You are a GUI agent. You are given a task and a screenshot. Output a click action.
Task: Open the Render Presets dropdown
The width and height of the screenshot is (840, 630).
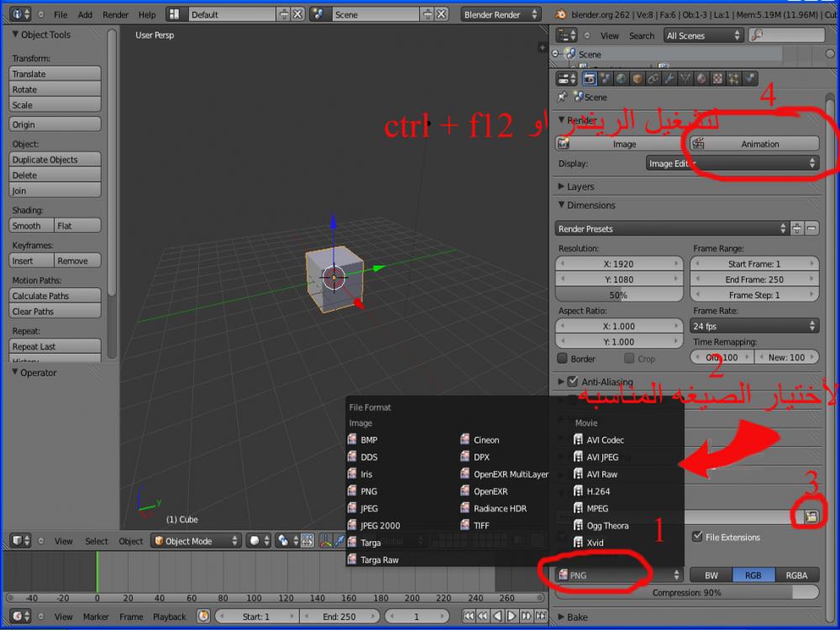point(672,228)
